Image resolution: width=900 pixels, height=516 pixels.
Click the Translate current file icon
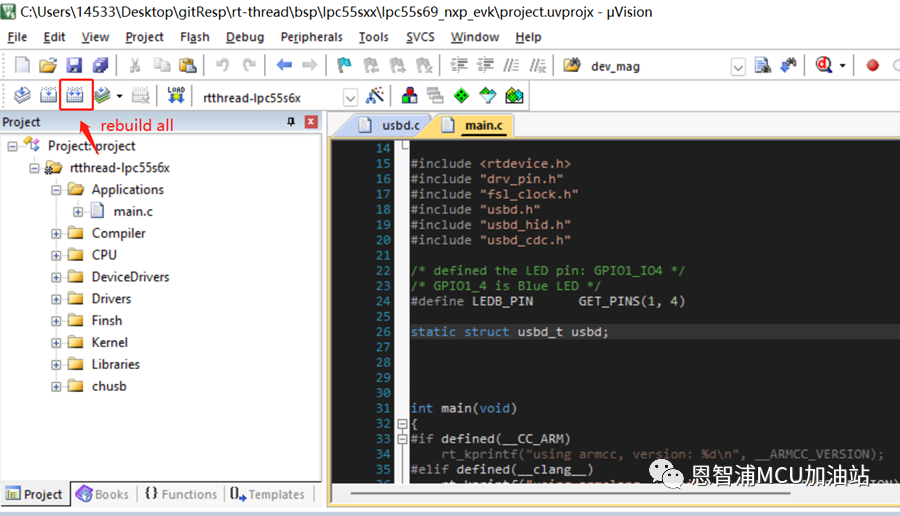pos(22,96)
